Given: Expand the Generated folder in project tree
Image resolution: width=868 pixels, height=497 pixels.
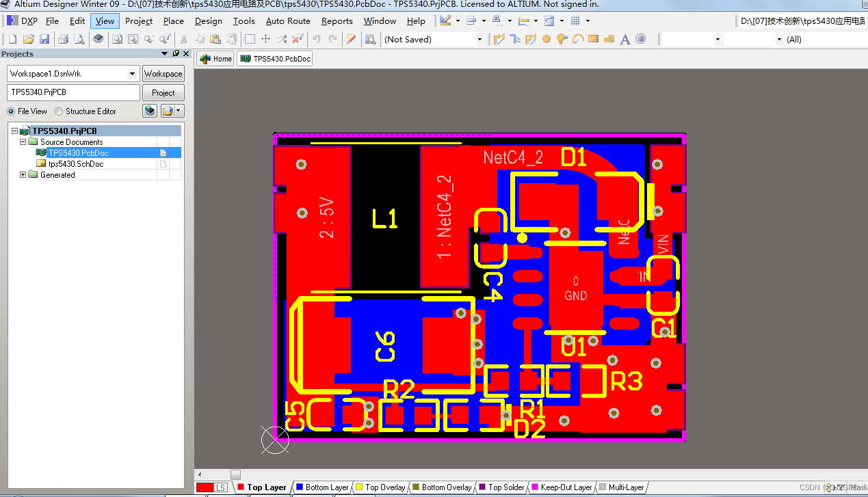Looking at the screenshot, I should (x=23, y=174).
